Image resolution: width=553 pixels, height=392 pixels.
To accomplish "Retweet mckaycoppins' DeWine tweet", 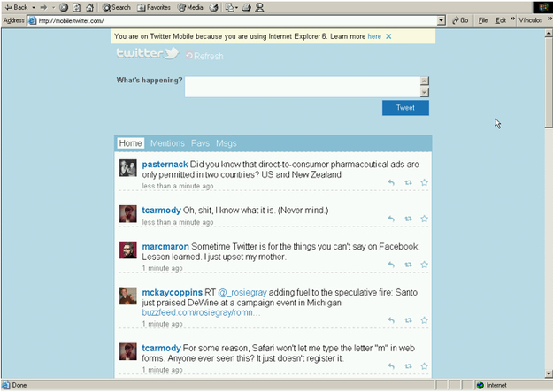I will [x=408, y=320].
